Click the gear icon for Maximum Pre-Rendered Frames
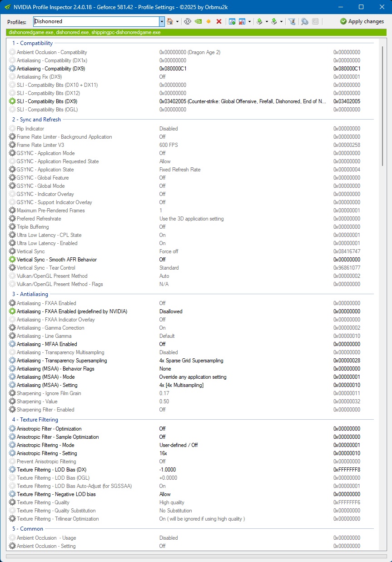The image size is (392, 562). (x=12, y=211)
